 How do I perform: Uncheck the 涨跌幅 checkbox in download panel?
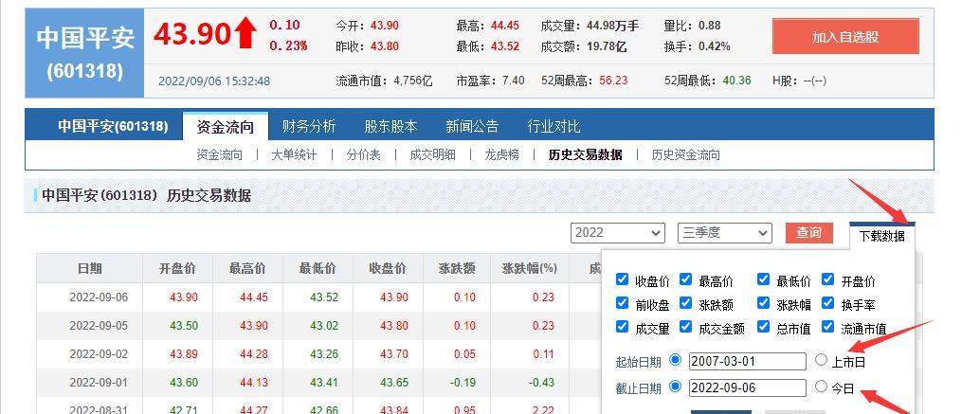click(763, 303)
